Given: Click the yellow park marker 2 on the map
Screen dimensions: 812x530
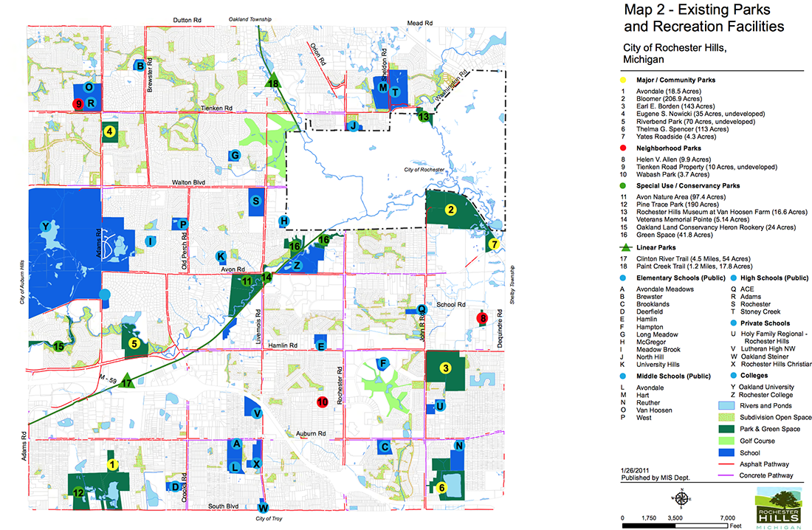Looking at the screenshot, I should pyautogui.click(x=450, y=210).
